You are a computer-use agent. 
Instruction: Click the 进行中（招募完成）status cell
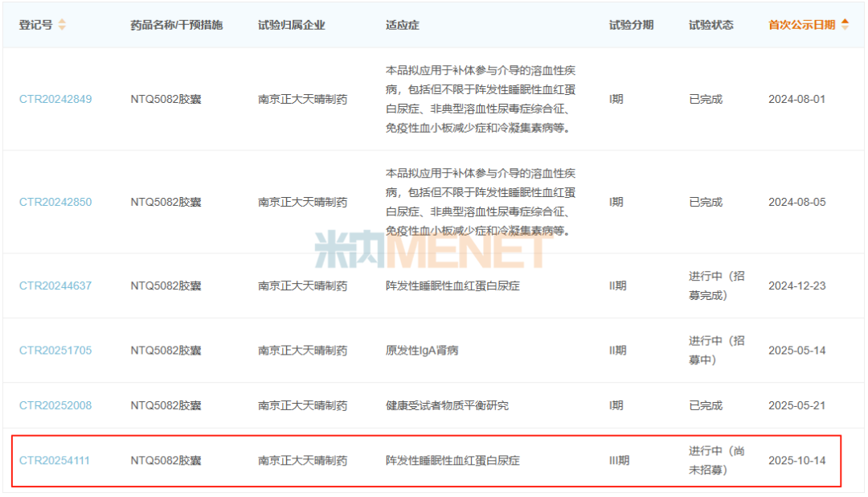717,286
